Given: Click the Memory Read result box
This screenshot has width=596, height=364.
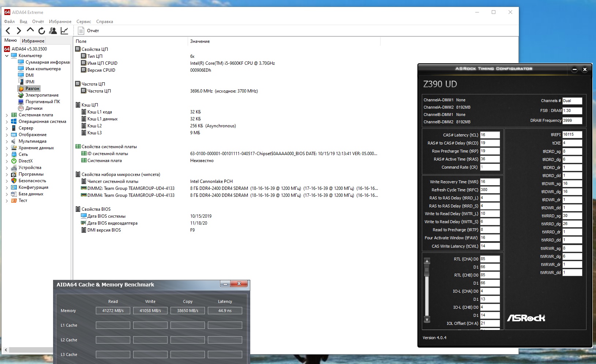Looking at the screenshot, I should coord(113,311).
